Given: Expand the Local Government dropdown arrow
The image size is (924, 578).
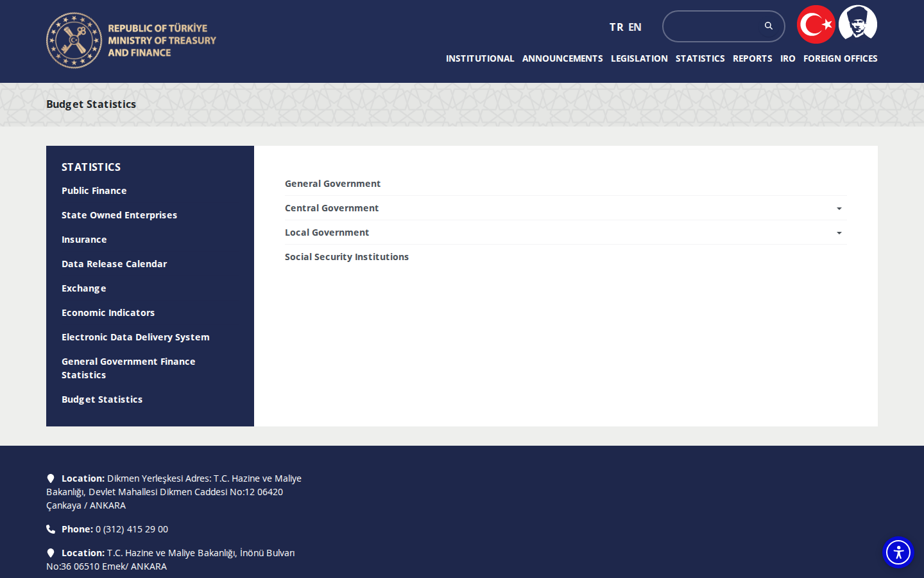Looking at the screenshot, I should pyautogui.click(x=839, y=233).
